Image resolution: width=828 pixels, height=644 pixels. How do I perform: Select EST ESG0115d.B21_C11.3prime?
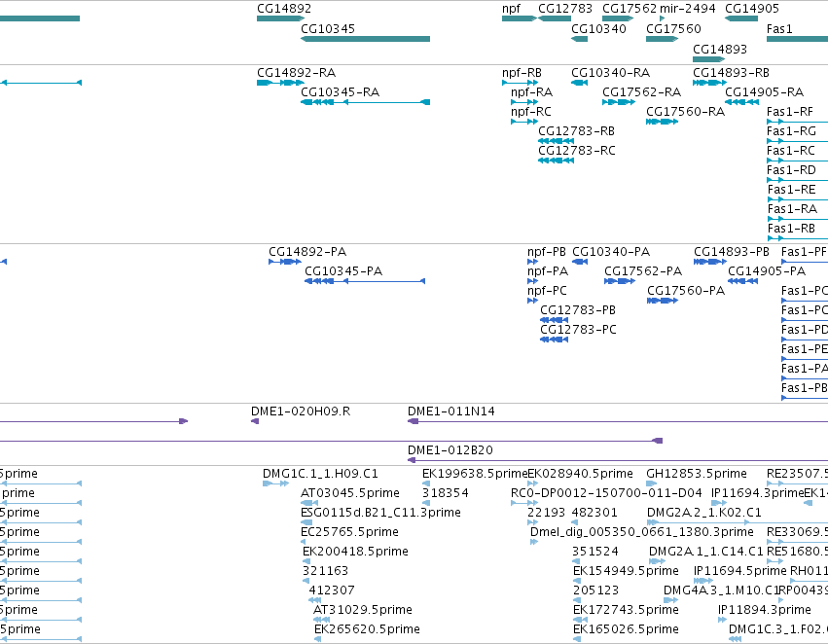click(x=380, y=513)
